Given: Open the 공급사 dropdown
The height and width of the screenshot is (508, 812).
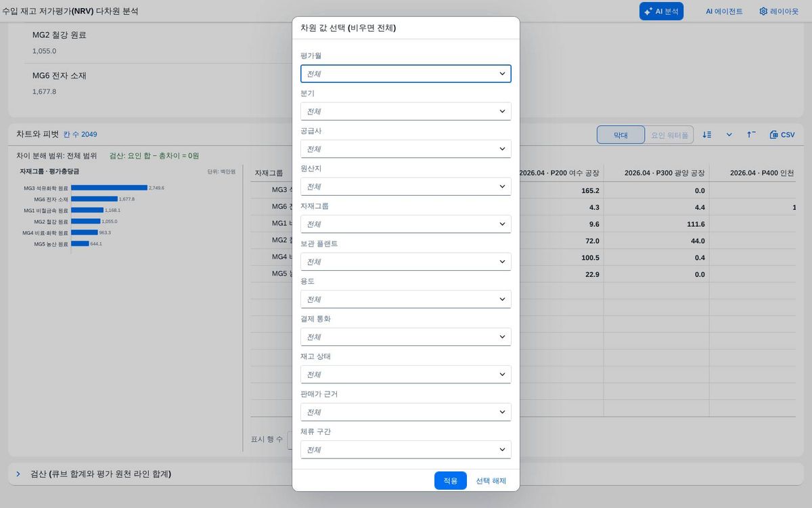Looking at the screenshot, I should tap(406, 149).
